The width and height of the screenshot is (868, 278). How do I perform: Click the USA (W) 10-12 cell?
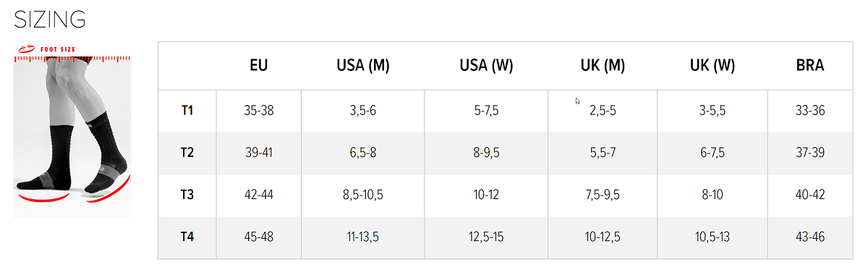(486, 195)
